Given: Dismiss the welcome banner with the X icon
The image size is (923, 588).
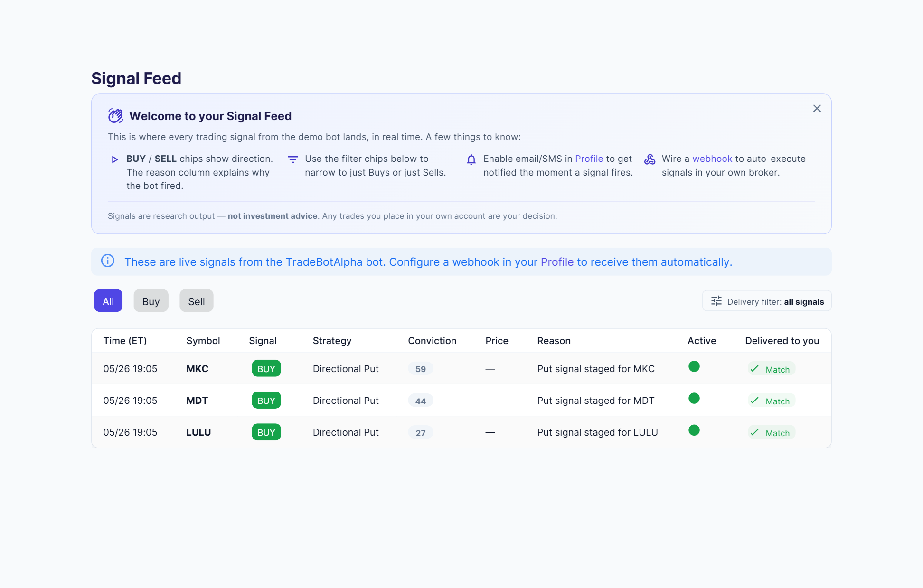Looking at the screenshot, I should [817, 109].
